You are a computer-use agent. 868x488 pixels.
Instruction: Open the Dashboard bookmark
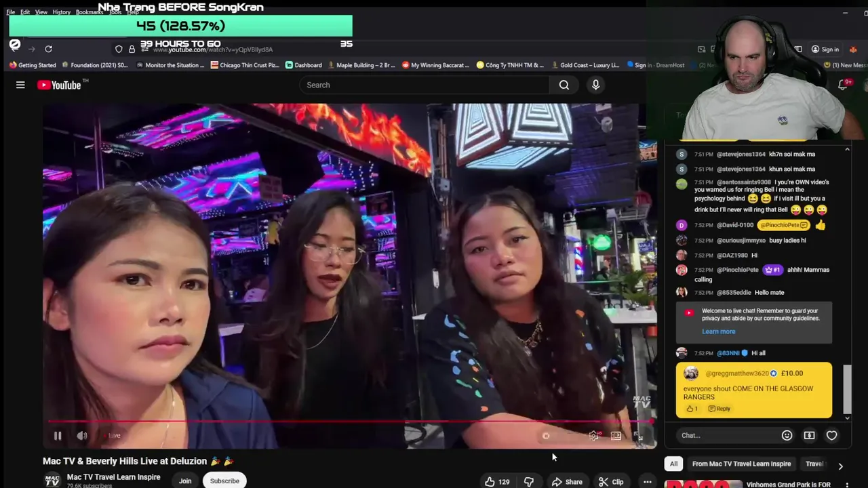pos(303,65)
